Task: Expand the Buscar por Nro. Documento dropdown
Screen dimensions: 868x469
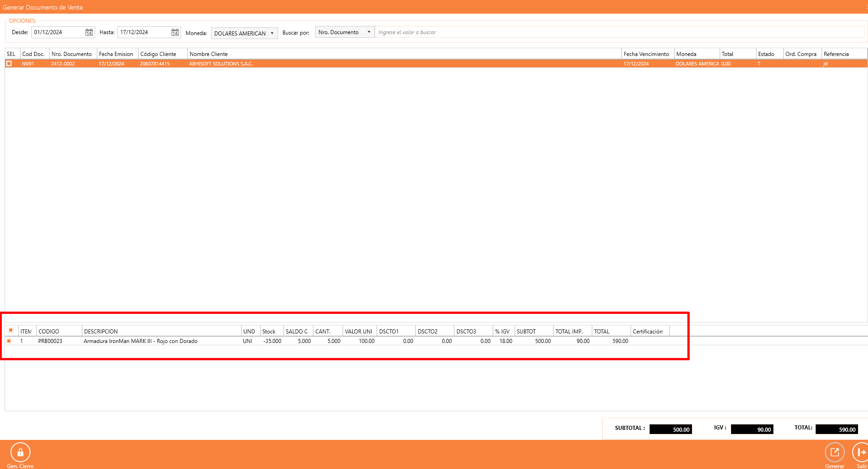Action: pos(345,32)
